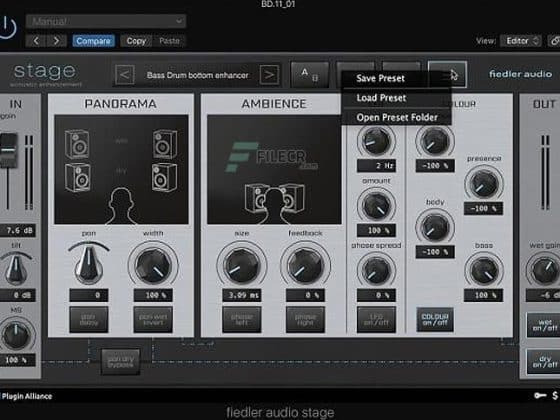
Task: Toggle the phase right button
Action: [305, 319]
